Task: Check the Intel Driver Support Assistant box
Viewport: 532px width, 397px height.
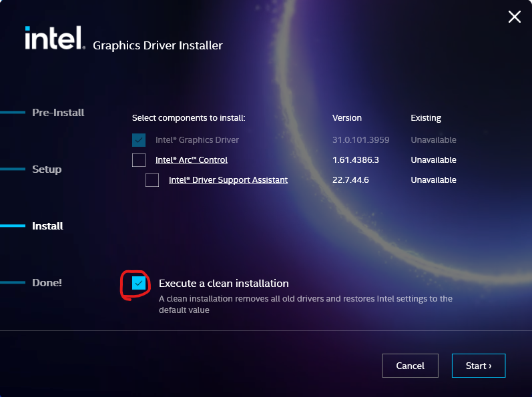Action: 152,180
